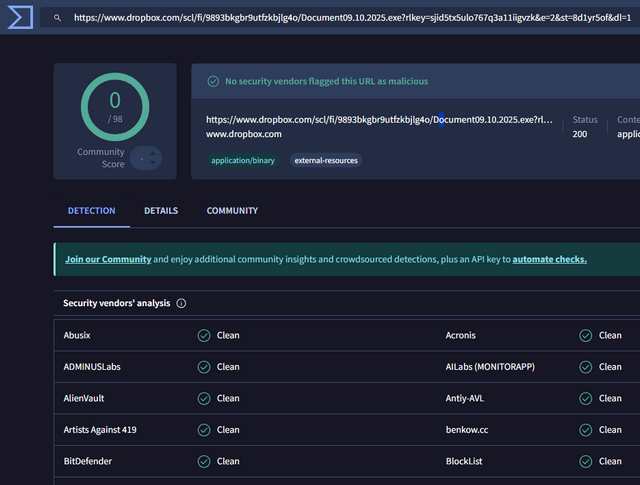The height and width of the screenshot is (485, 640).
Task: Click the Security vendors' analysis heading
Action: coord(117,303)
